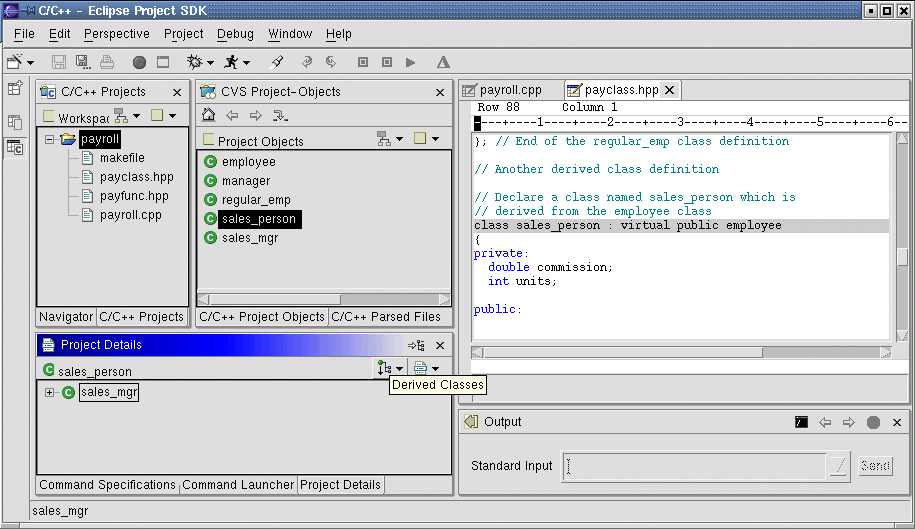Click in the Standard Input field
This screenshot has width=915, height=529.
pyautogui.click(x=694, y=466)
